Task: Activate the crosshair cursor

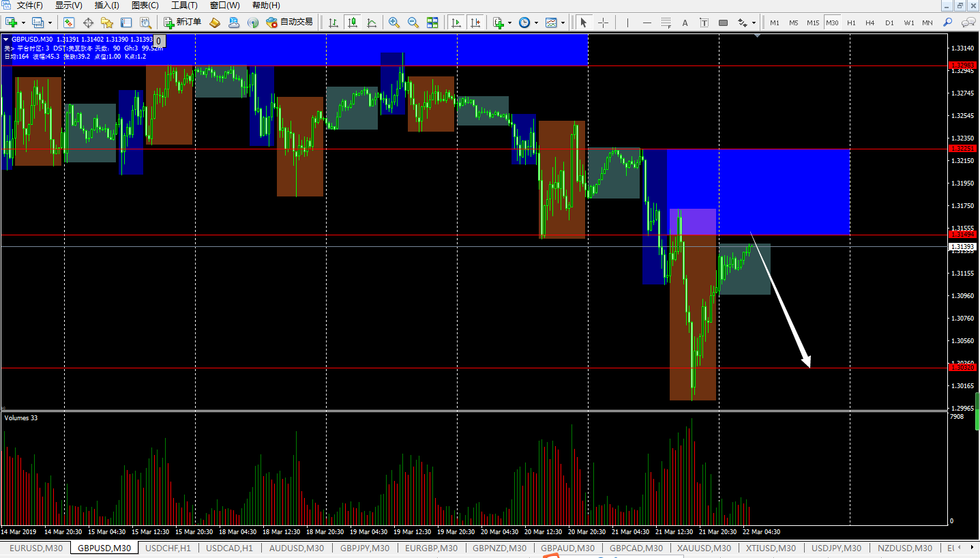Action: coord(603,23)
